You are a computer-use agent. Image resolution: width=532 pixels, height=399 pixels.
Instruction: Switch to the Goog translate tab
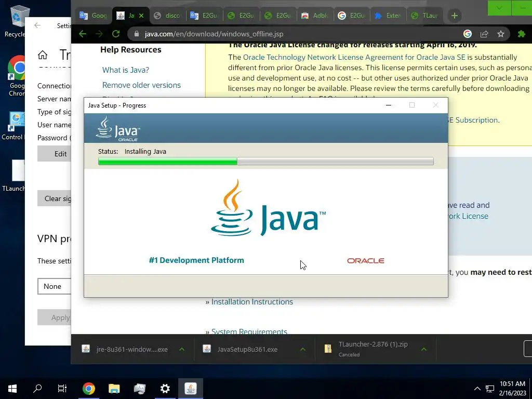click(x=92, y=16)
